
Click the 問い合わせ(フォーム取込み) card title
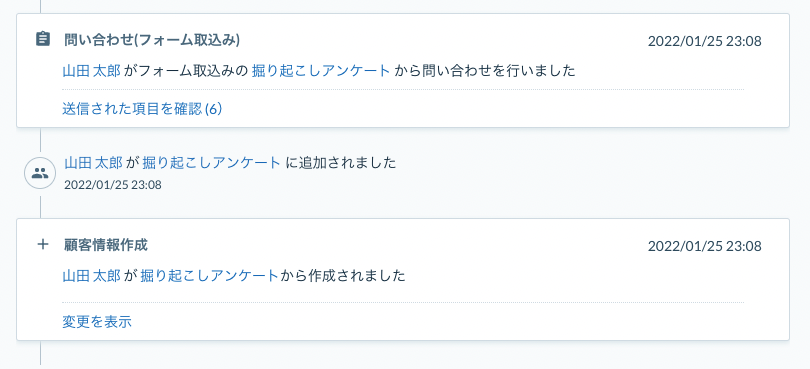click(x=152, y=40)
